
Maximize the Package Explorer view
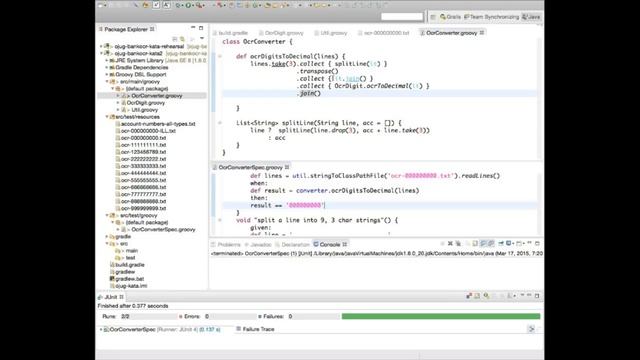point(201,28)
